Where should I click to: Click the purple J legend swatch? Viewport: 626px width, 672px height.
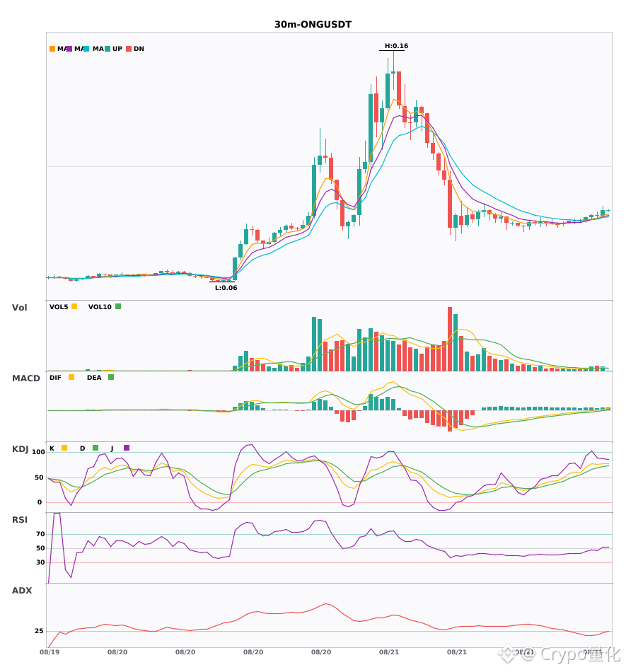127,448
